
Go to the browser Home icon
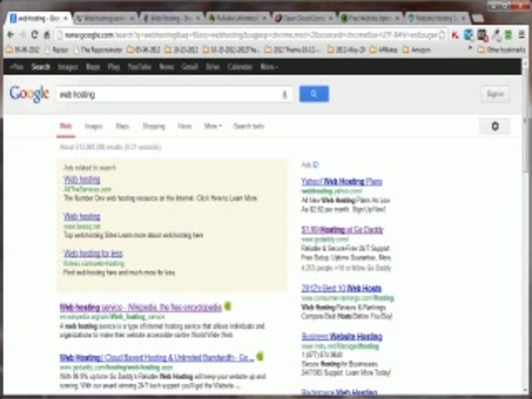click(47, 35)
